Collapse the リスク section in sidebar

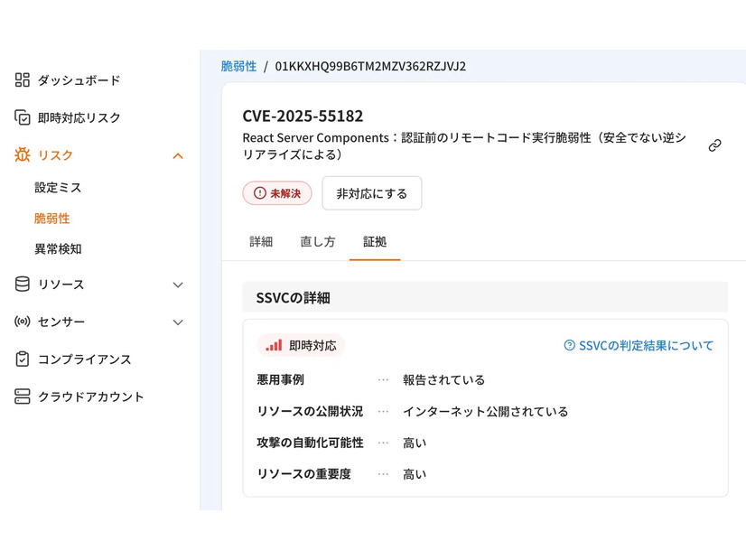[178, 154]
